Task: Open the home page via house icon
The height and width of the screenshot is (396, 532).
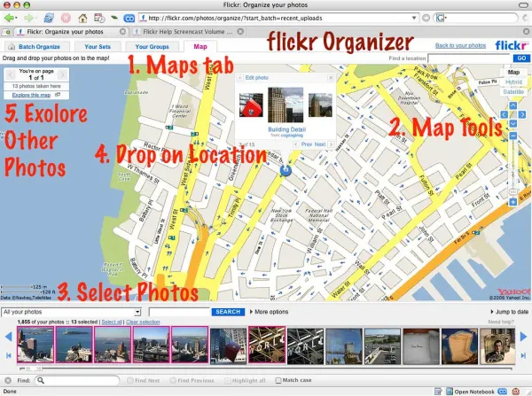Action: [82, 18]
